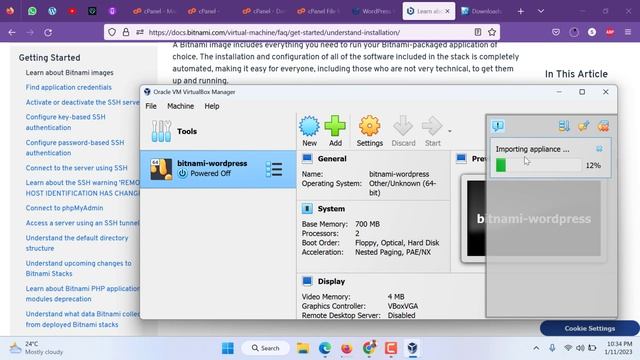The image size is (640, 360).
Task: Switch to the cPanel File tab
Action: (x=319, y=11)
